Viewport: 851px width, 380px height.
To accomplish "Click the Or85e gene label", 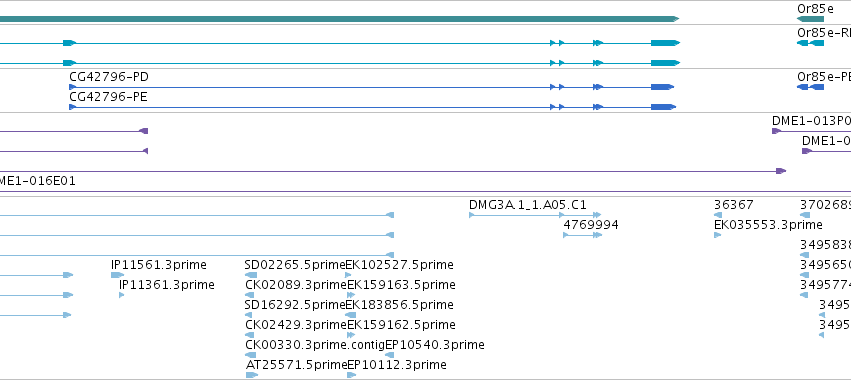I will coord(815,9).
